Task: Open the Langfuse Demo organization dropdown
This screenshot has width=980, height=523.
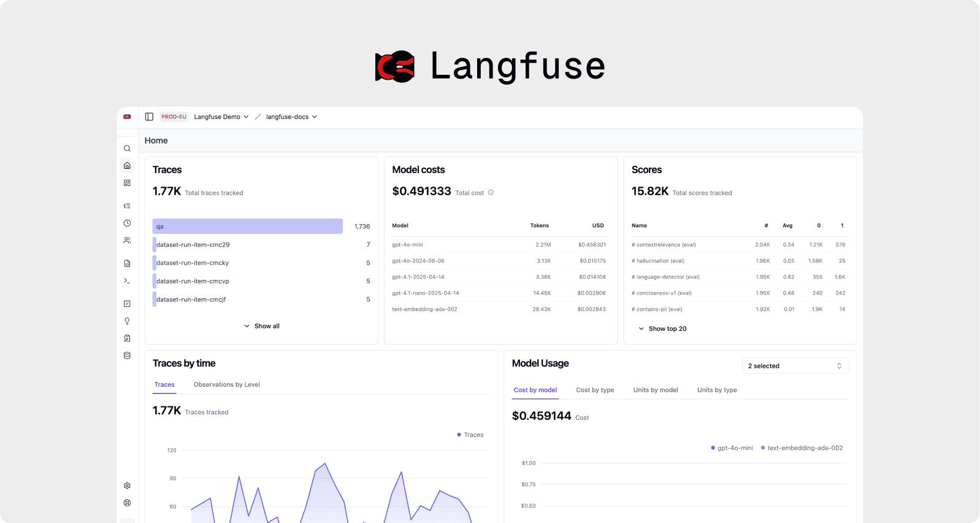Action: click(x=221, y=117)
